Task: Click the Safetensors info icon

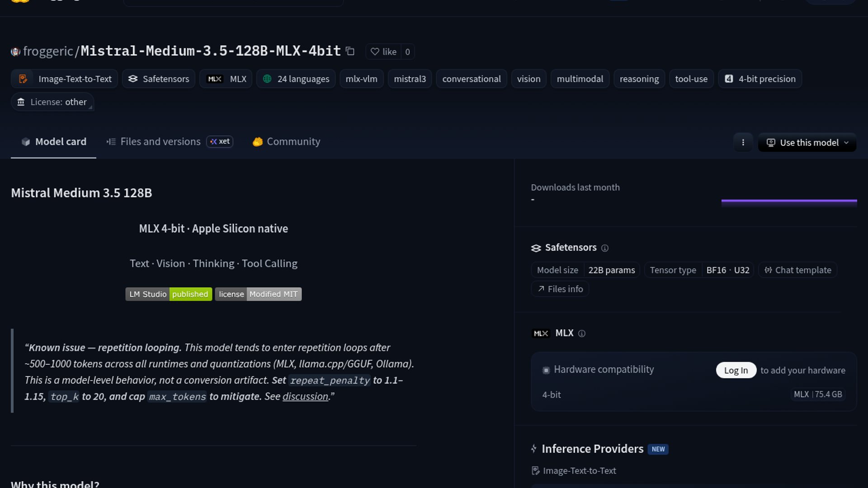Action: click(605, 248)
